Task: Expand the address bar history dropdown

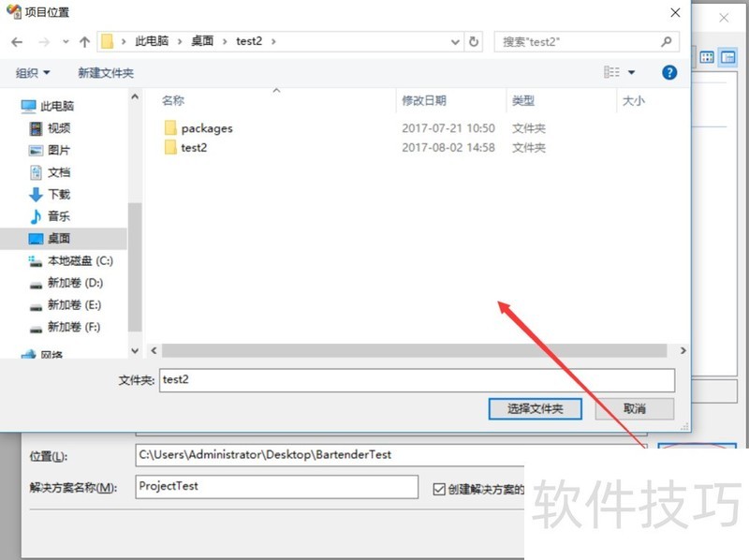Action: [455, 41]
